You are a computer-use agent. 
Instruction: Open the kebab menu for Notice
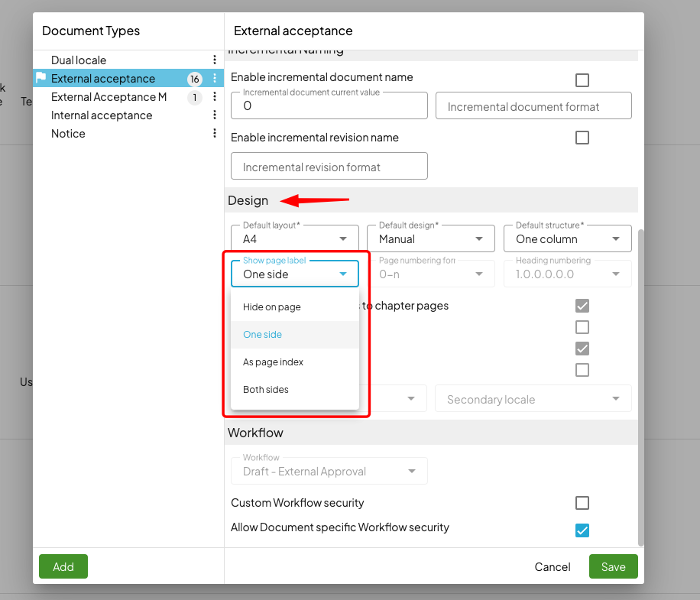coord(215,133)
